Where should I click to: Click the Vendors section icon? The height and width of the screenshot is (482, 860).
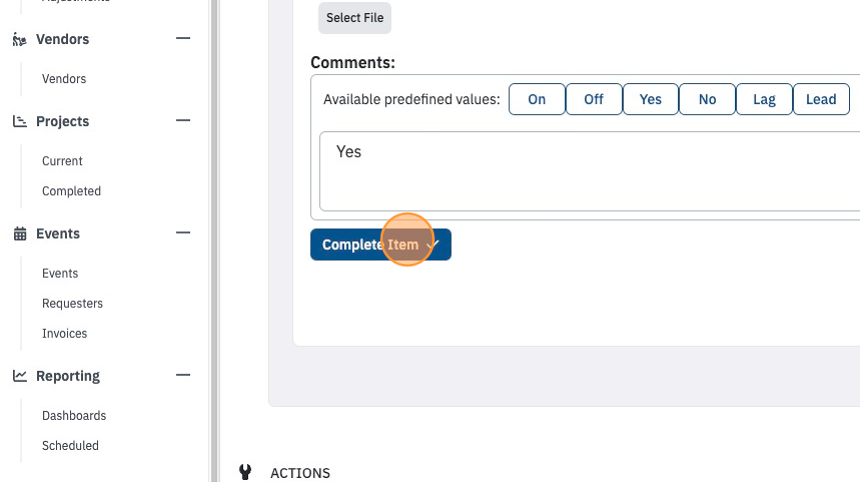20,39
